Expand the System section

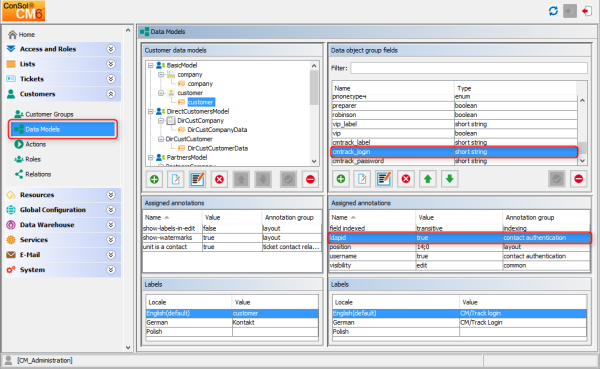coord(111,269)
